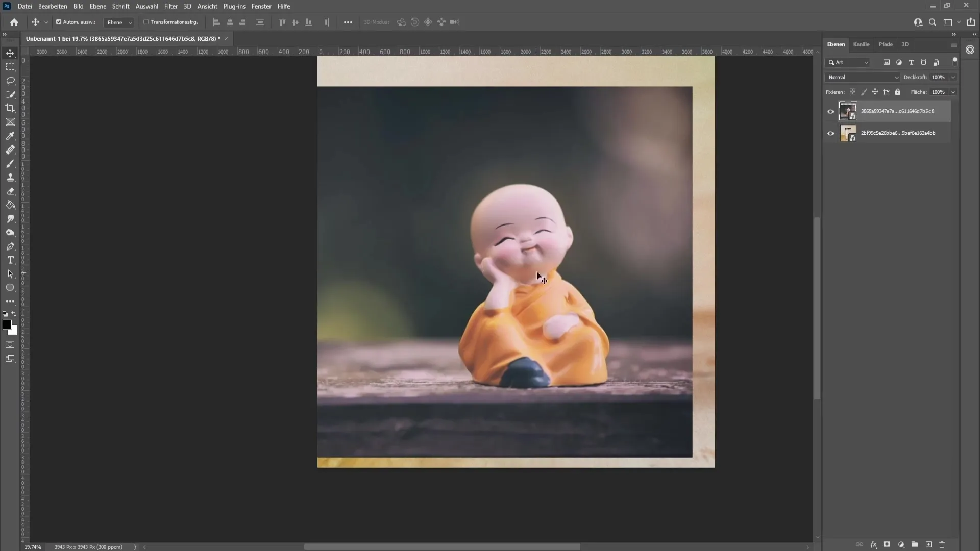Click the Auswahl menu item
Viewport: 980px width, 551px height.
pos(146,6)
